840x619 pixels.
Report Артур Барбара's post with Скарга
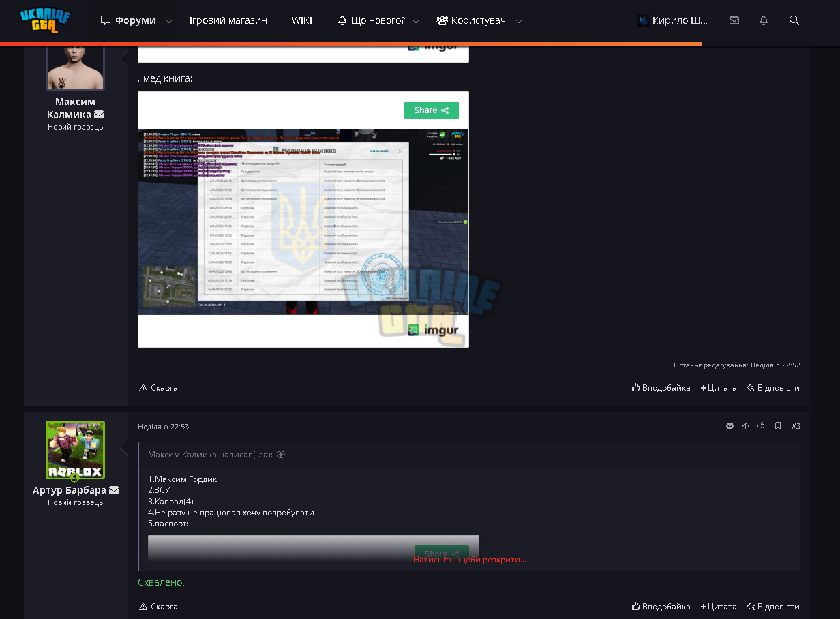(158, 607)
